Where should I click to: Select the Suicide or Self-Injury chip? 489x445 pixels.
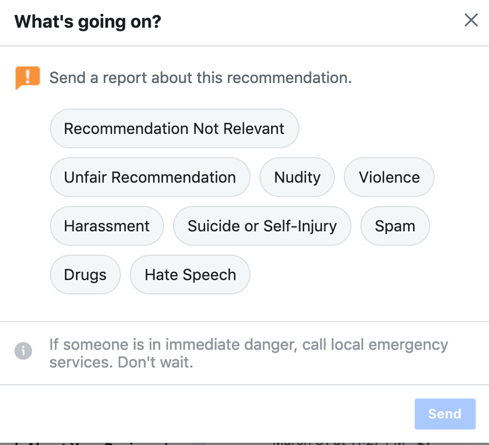pyautogui.click(x=262, y=226)
